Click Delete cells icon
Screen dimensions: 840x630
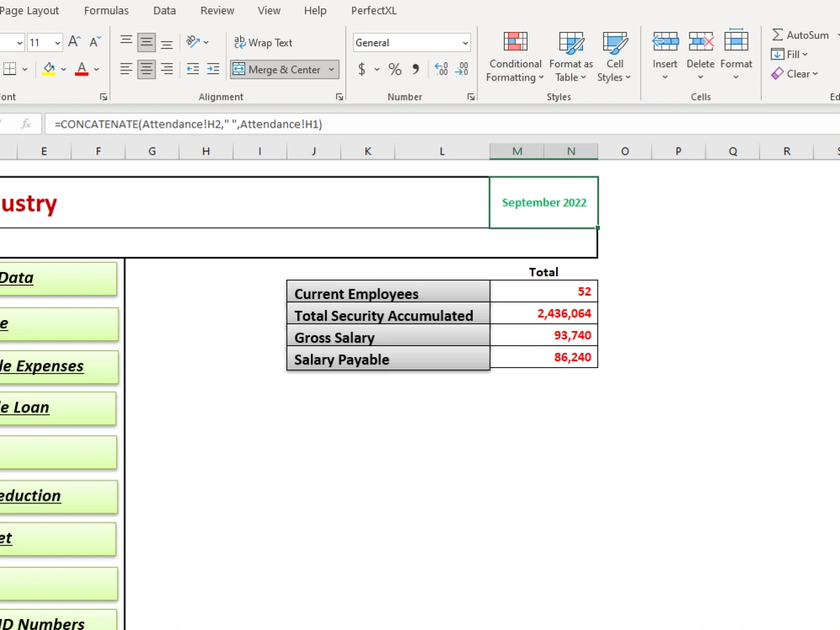point(701,42)
